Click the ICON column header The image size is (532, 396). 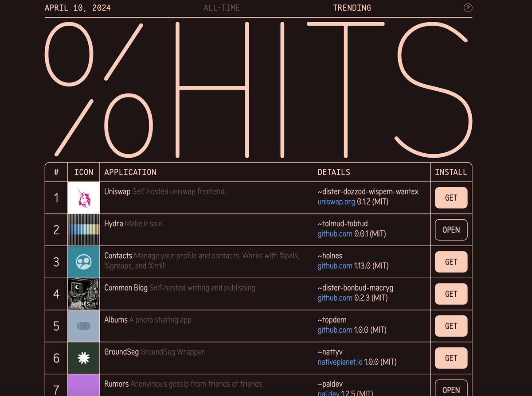(x=84, y=172)
